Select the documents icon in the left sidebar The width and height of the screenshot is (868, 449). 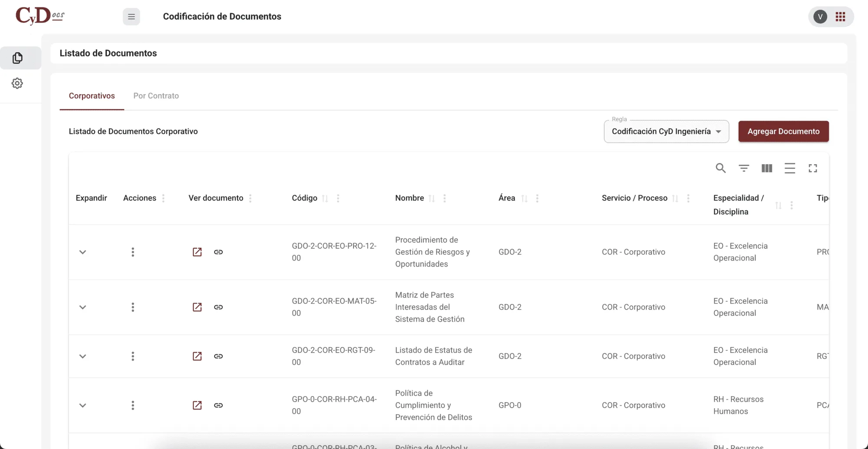coord(17,58)
